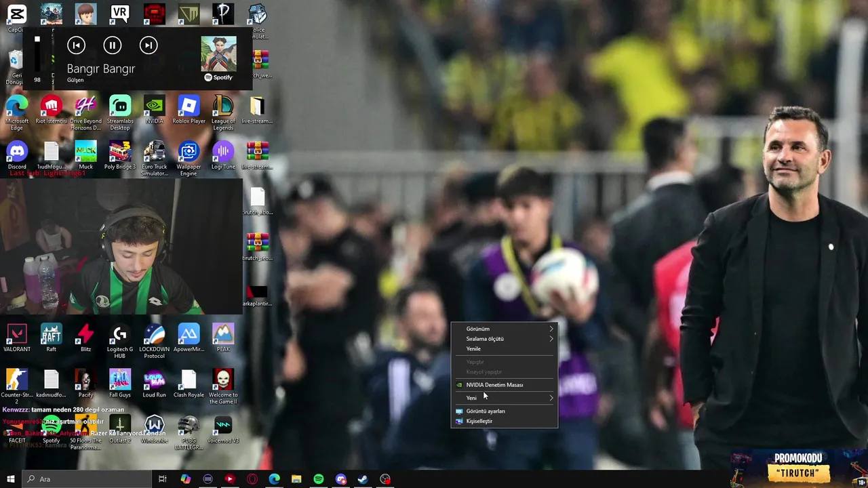868x488 pixels.
Task: Open File Explorer from taskbar
Action: 296,479
